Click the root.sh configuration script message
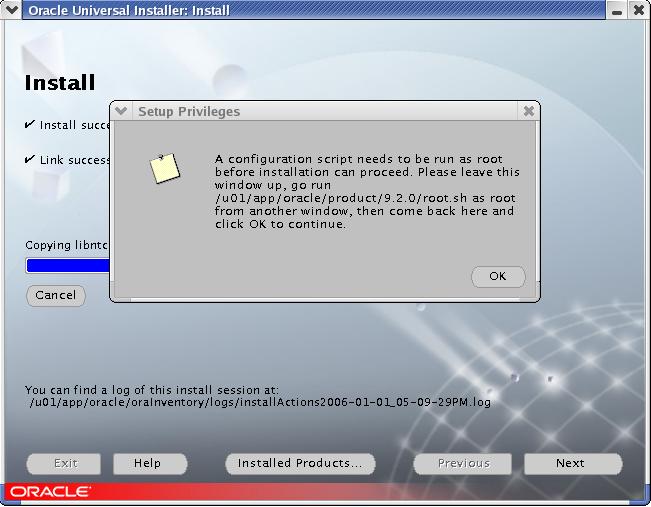Screen dimensions: 651x507 click(367, 191)
